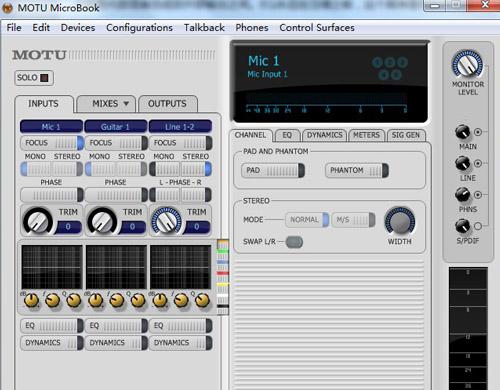Screen dimensions: 500x390
Task: Click the Main output level knob
Action: click(x=462, y=132)
